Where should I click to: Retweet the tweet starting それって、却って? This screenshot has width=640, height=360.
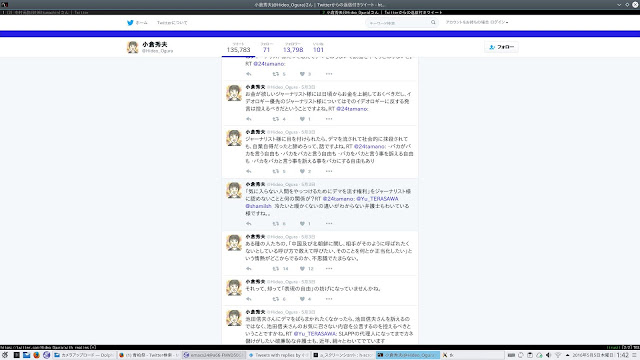coord(276,299)
